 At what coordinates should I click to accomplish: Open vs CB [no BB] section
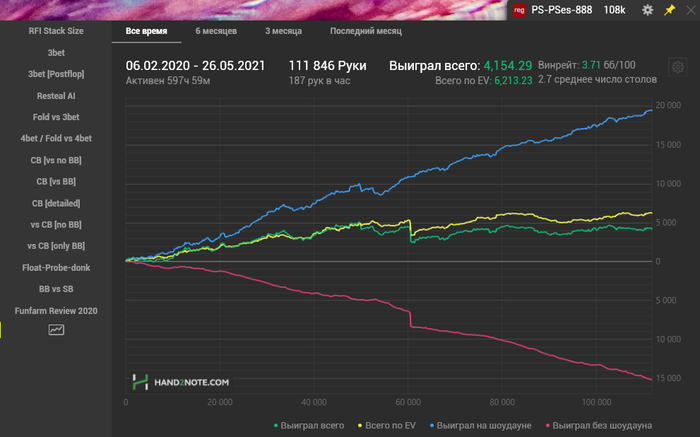click(x=56, y=225)
